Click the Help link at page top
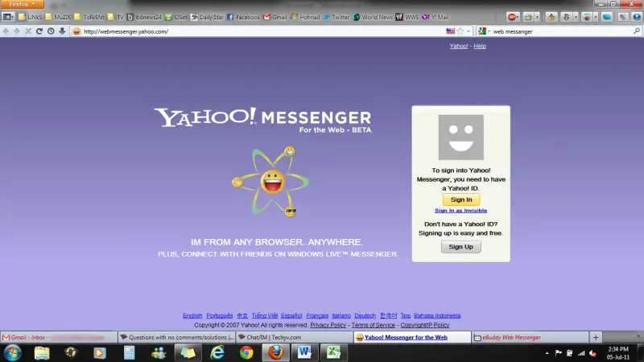644x362 pixels. (480, 46)
